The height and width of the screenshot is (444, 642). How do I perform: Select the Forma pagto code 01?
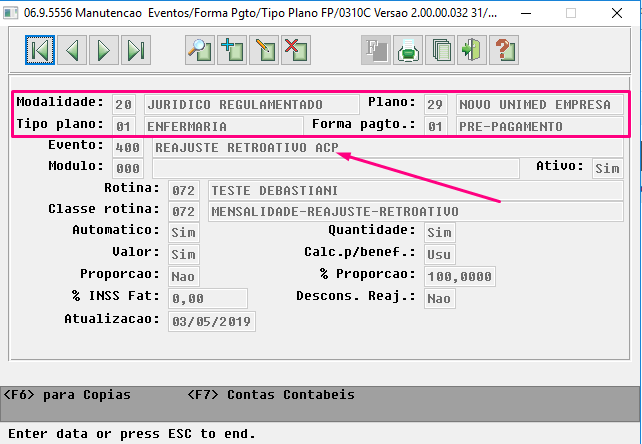[x=436, y=126]
